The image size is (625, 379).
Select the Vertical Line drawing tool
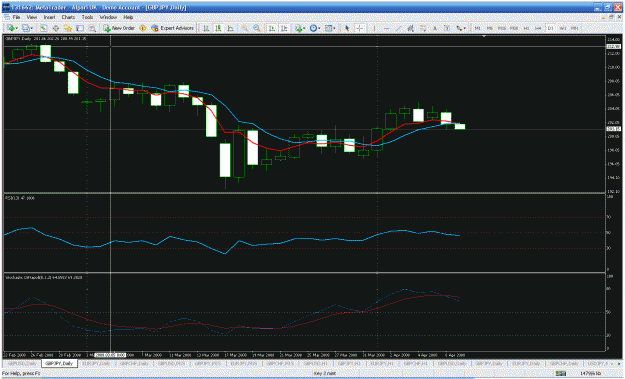click(374, 28)
